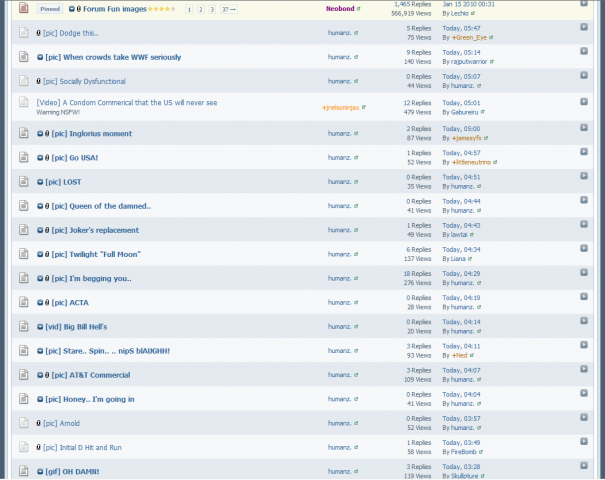Click first-unread icon before '[gif] OH DAMN!'
The image size is (605, 480).
40,472
